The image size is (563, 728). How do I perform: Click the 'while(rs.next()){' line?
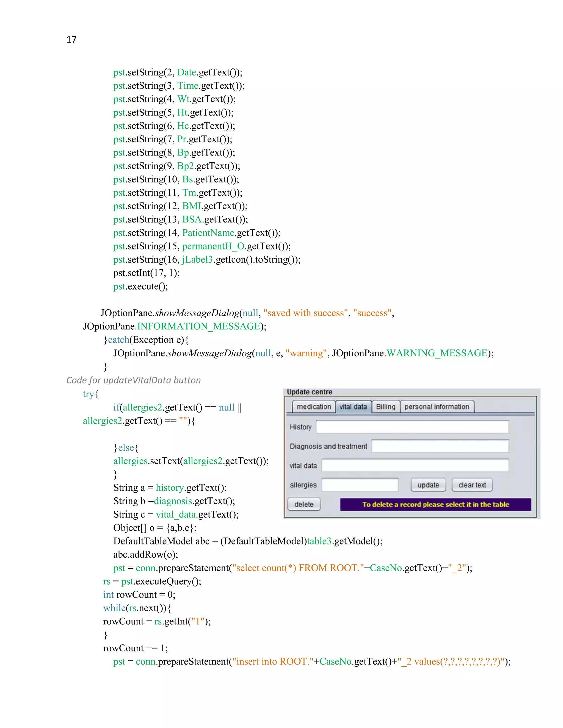137,608
